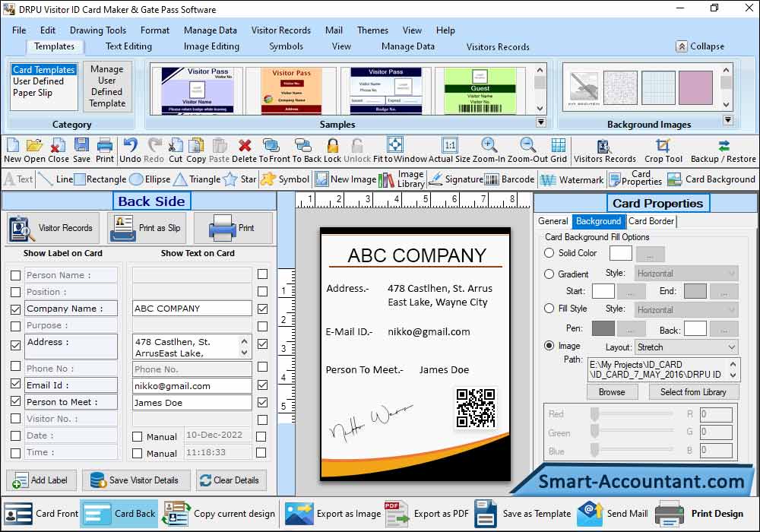Create a New card file
This screenshot has height=532, width=760.
13,150
